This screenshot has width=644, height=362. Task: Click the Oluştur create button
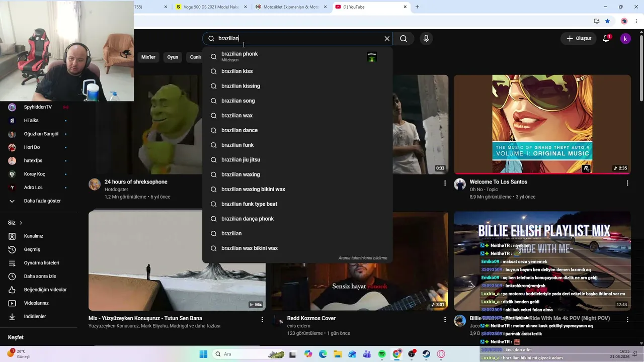[579, 39]
